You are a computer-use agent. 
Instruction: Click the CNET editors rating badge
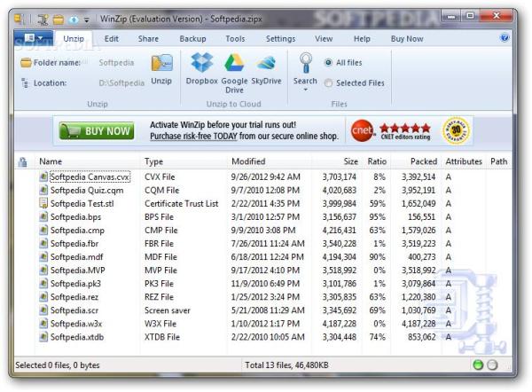(x=391, y=131)
